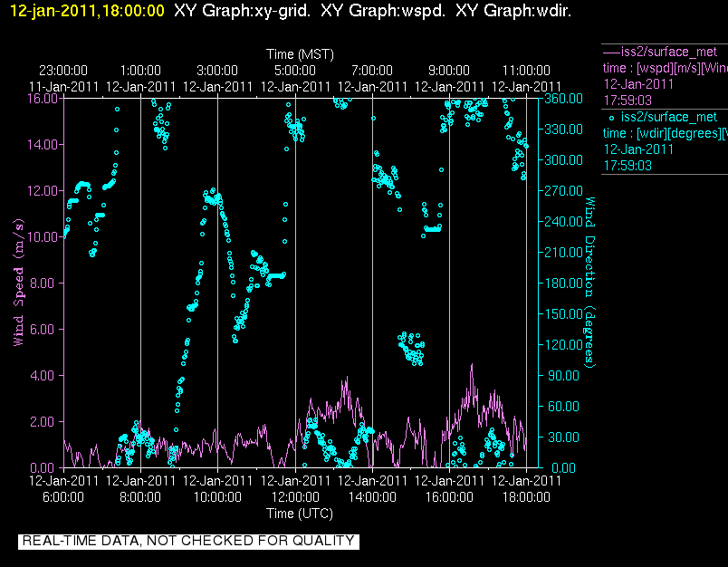The height and width of the screenshot is (567, 728).
Task: Click the 6:00:00 UTC tick label
Action: tap(63, 497)
